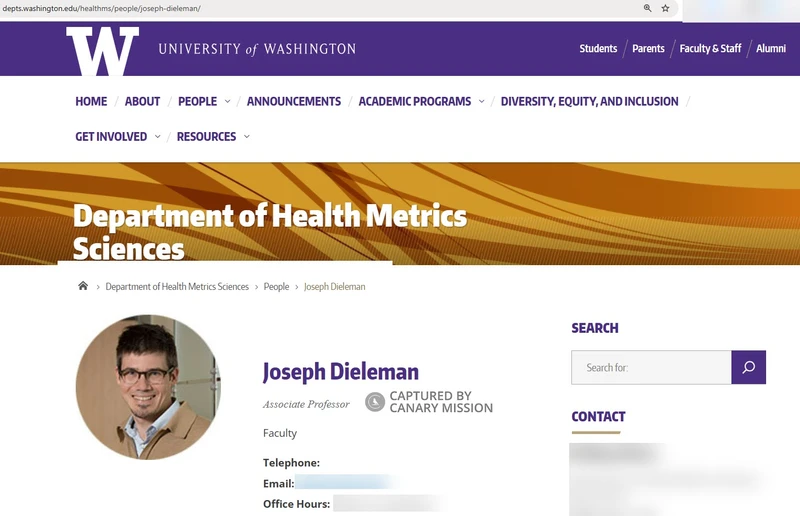Click the Department of Health Metrics Sciences banner title
800x516 pixels.
pos(270,232)
